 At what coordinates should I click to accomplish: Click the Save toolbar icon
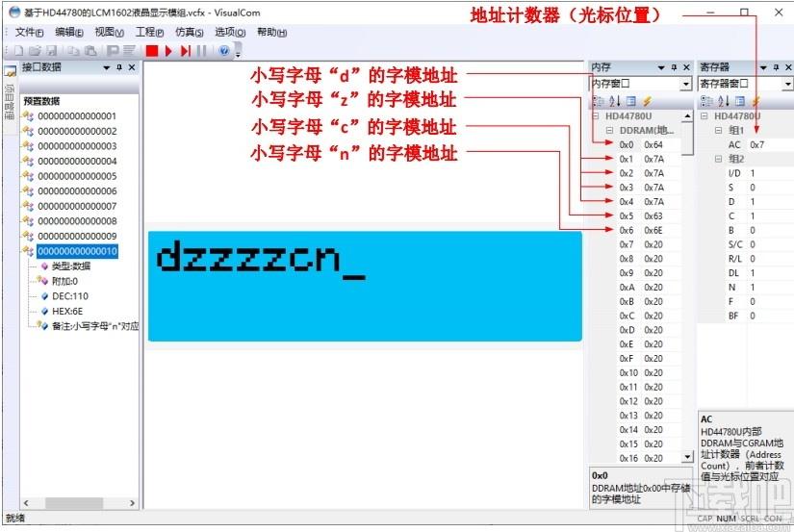[x=52, y=51]
